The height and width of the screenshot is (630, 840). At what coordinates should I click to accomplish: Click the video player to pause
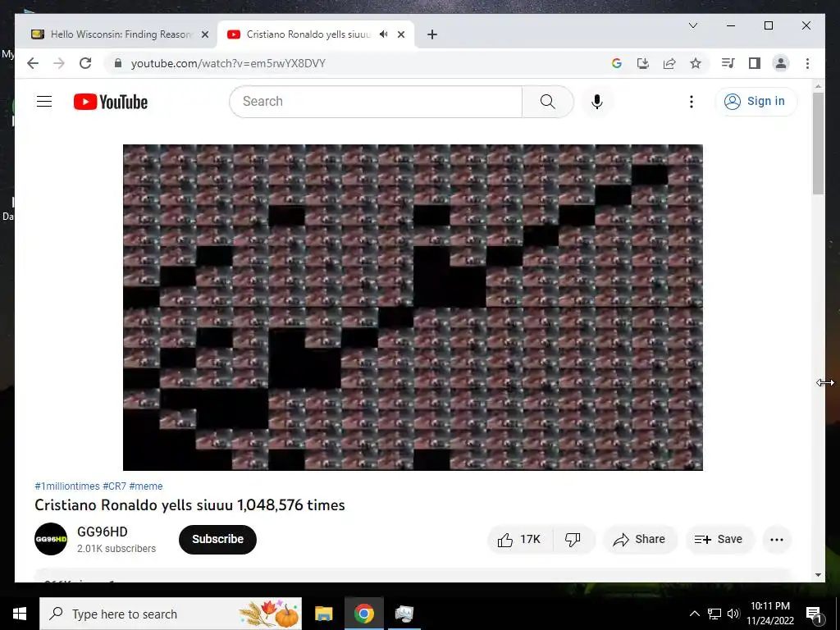(x=413, y=307)
